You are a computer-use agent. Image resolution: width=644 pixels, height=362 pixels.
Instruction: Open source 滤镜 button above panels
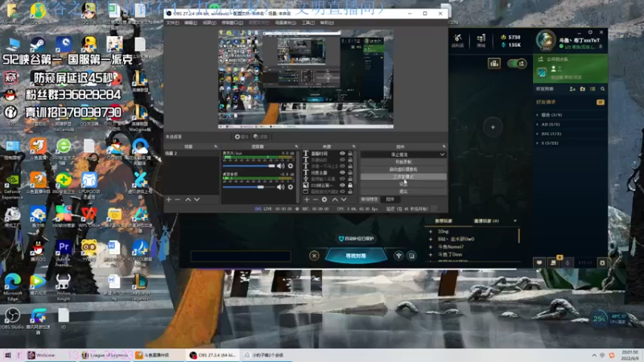pyautogui.click(x=260, y=137)
